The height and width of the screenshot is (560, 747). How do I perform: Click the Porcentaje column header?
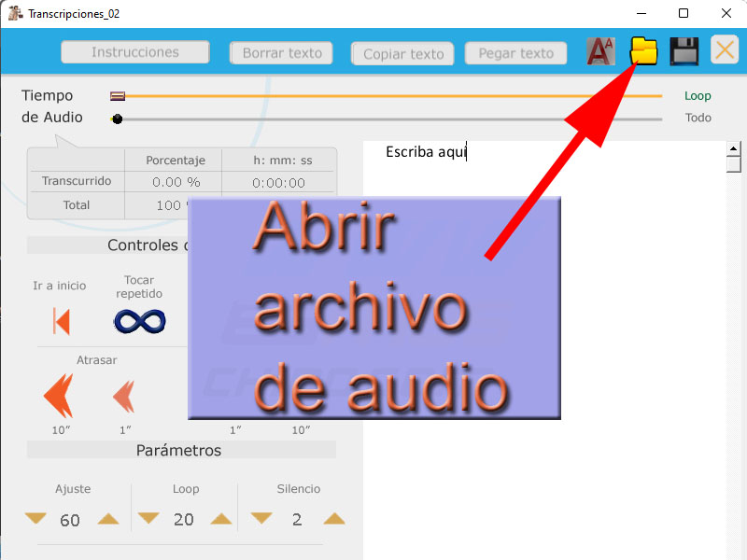pos(176,161)
